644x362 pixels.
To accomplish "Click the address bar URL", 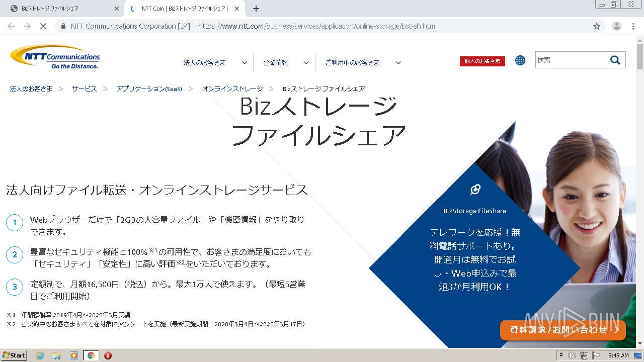I will point(317,26).
